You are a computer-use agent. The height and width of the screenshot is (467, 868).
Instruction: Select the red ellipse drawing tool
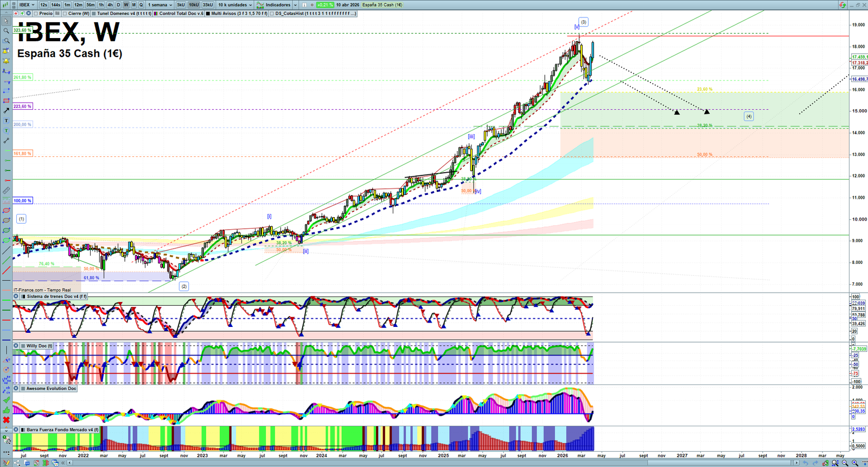6,210
